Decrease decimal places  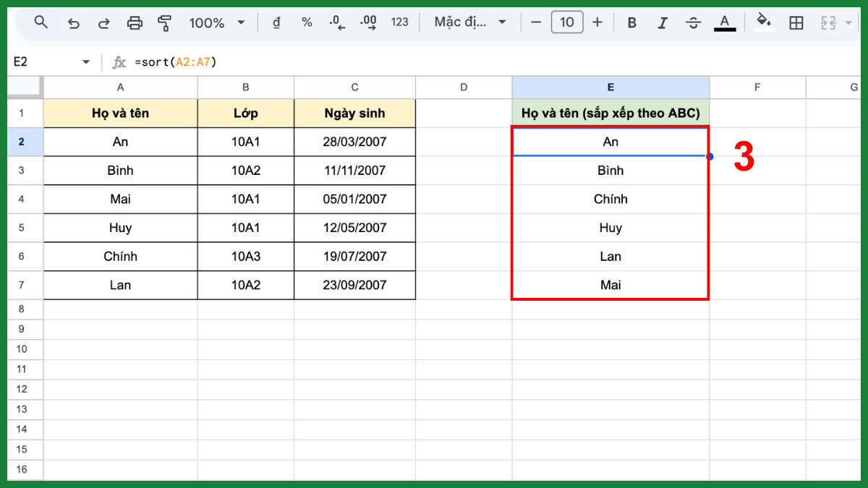click(x=336, y=22)
